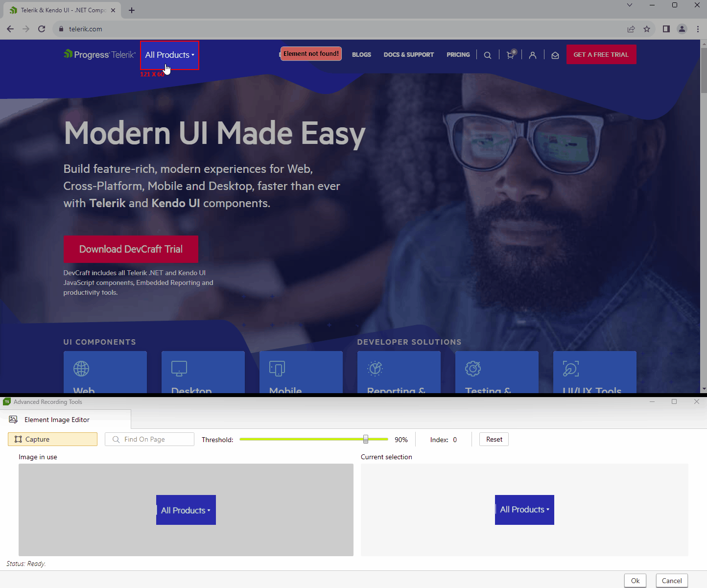Expand the All Products dropdown menu
Image resolution: width=707 pixels, height=588 pixels.
[x=169, y=55]
